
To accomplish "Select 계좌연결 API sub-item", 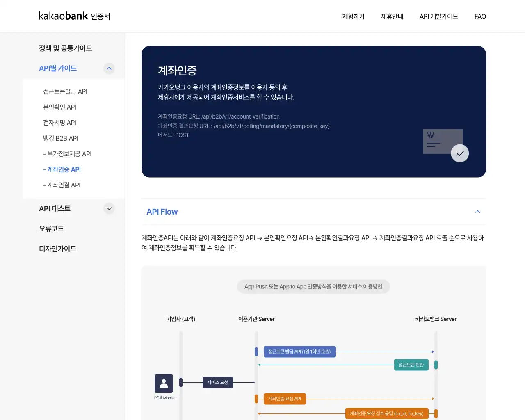I will click(x=62, y=185).
